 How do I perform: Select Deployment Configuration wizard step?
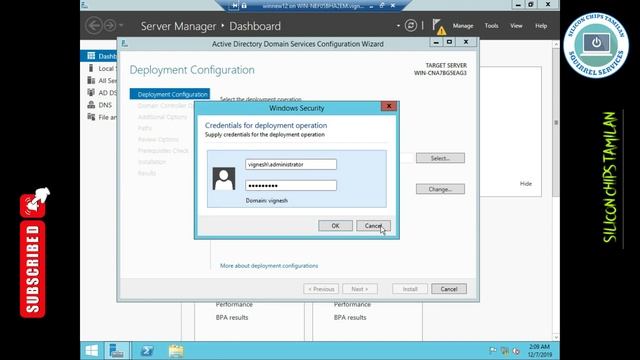pos(170,94)
